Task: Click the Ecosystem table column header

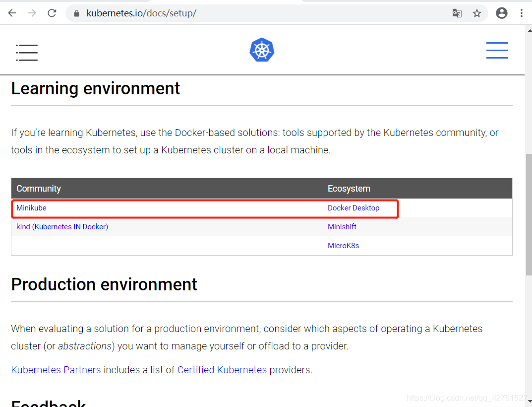Action: click(x=349, y=189)
